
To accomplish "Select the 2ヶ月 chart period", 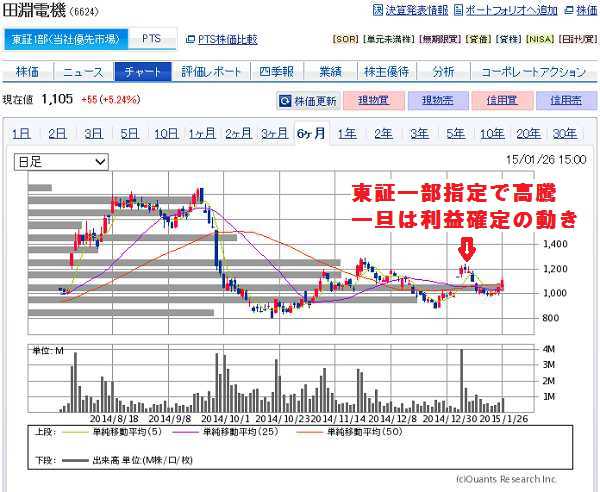I will (238, 134).
